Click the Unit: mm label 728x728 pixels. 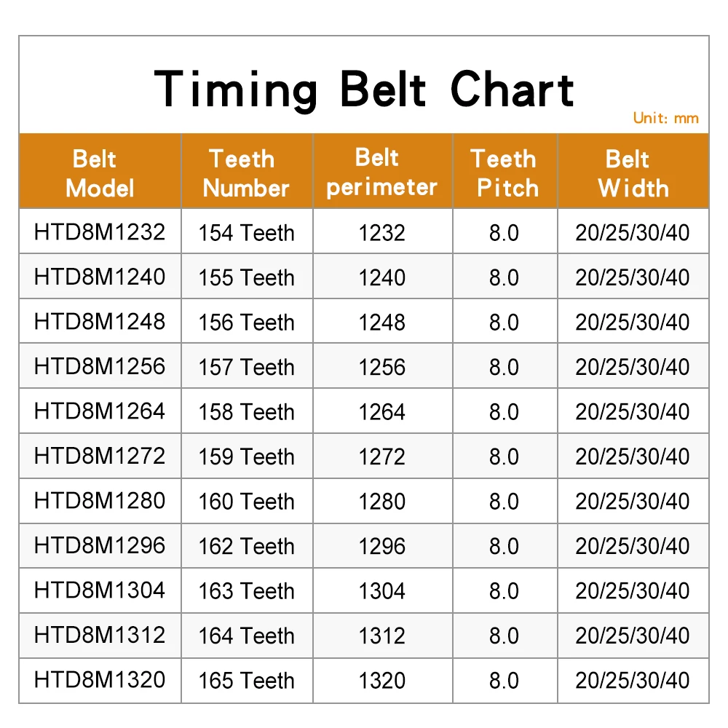point(666,119)
